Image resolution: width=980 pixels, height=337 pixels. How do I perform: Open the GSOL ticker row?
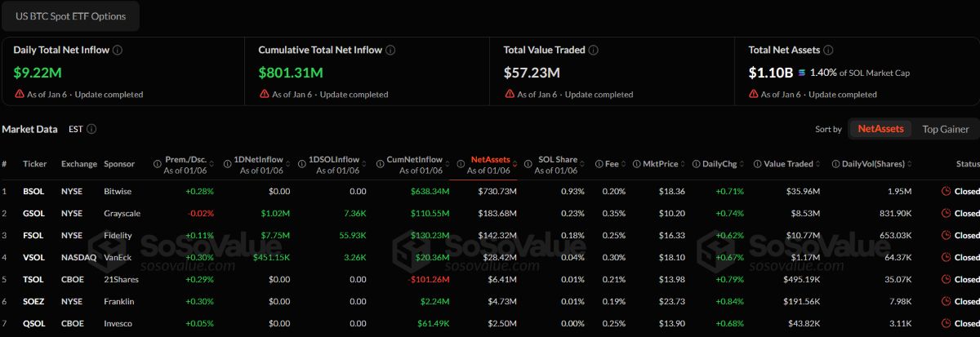click(33, 213)
